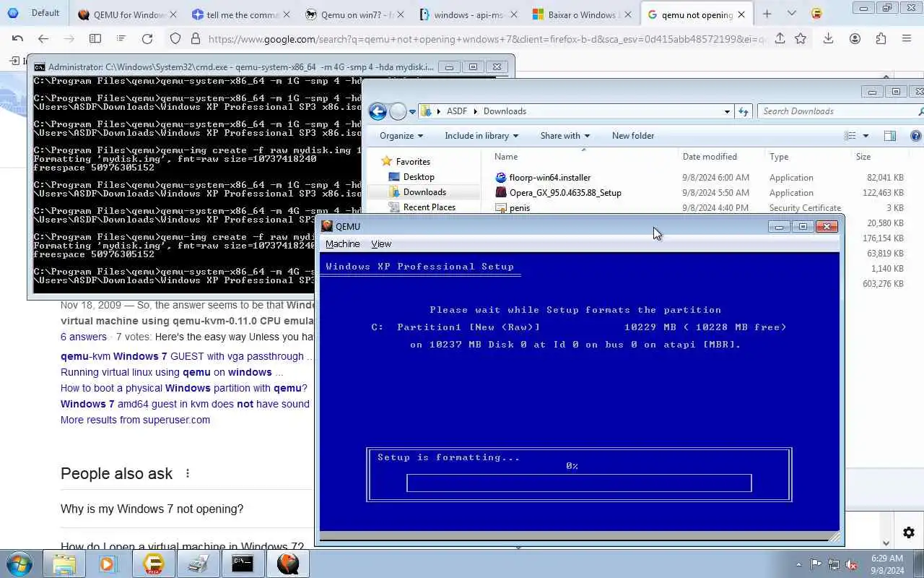Switch to the 'tell me the comma' tab
The width and height of the screenshot is (924, 578).
point(241,14)
